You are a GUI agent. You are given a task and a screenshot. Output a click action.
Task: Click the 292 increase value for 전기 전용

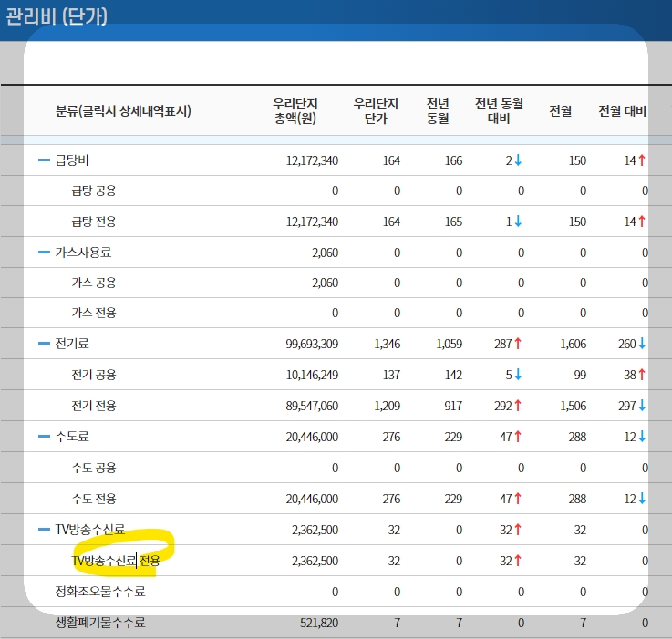tap(503, 406)
